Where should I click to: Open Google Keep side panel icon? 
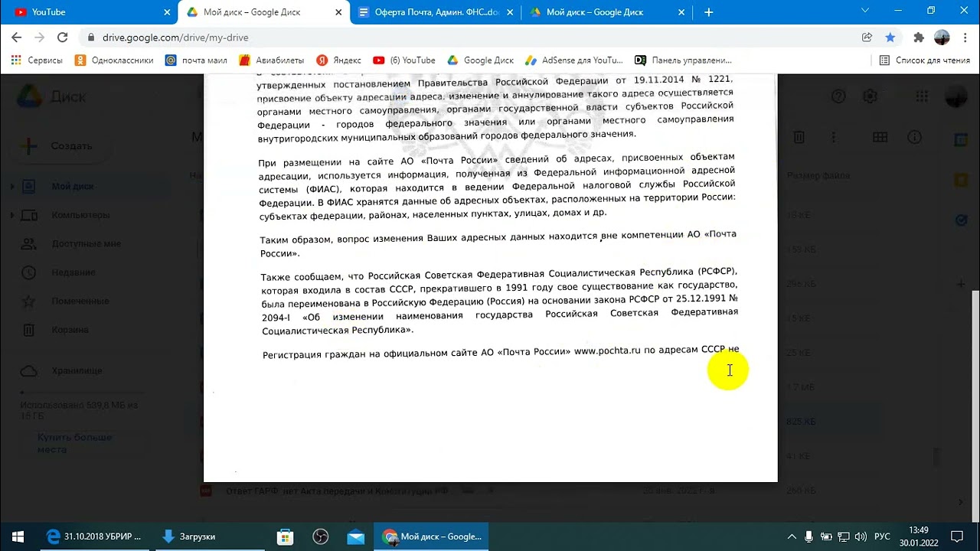961,180
